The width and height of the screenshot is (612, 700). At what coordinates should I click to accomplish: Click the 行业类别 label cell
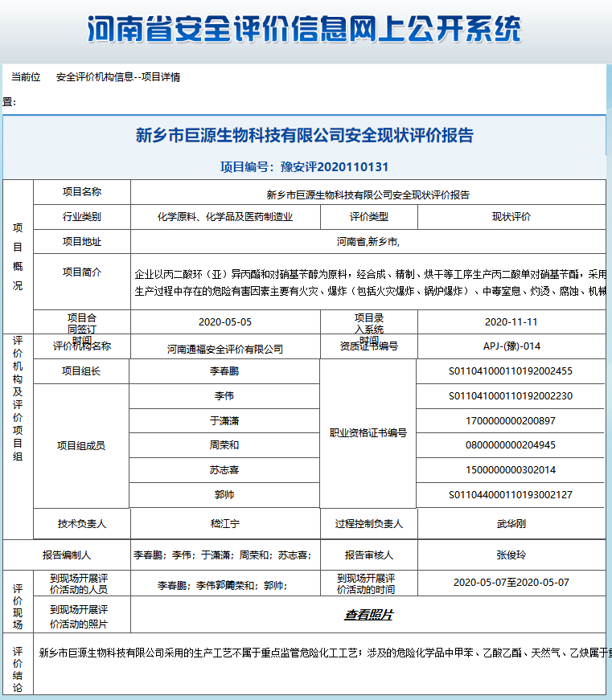point(82,217)
